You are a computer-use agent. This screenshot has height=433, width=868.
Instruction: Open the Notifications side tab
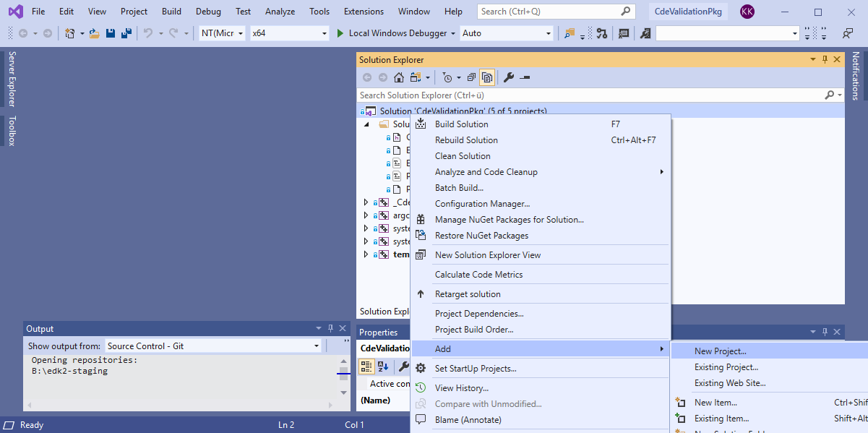(x=856, y=75)
